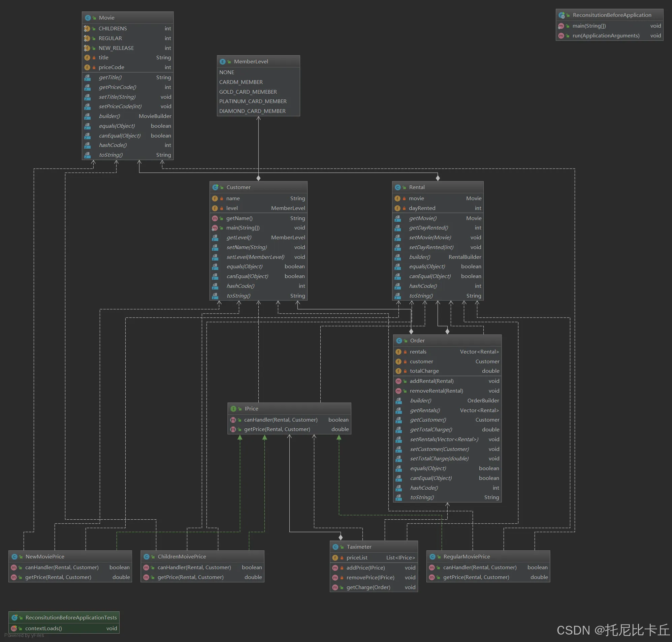The image size is (672, 642).
Task: Click the getName() method icon in Customer
Action: click(215, 218)
